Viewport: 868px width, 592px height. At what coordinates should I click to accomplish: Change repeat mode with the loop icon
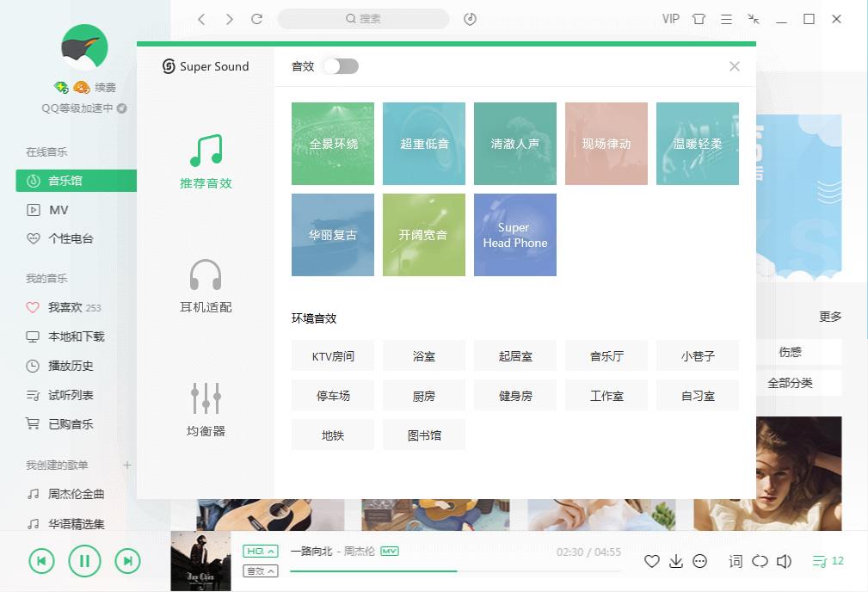tap(760, 560)
